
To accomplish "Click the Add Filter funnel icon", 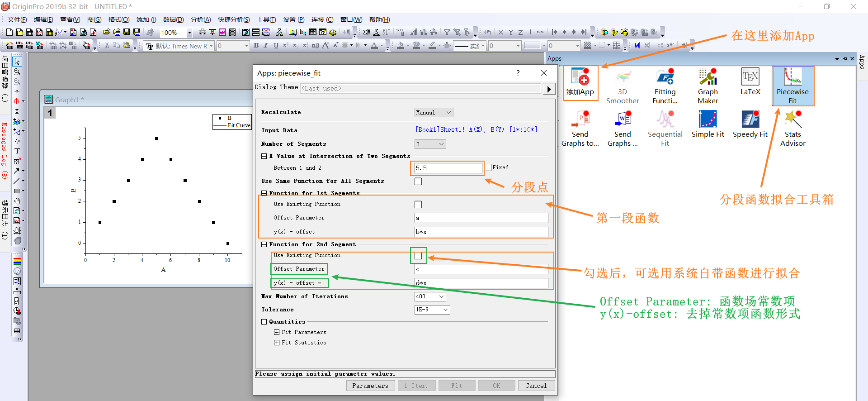I will click(x=447, y=32).
